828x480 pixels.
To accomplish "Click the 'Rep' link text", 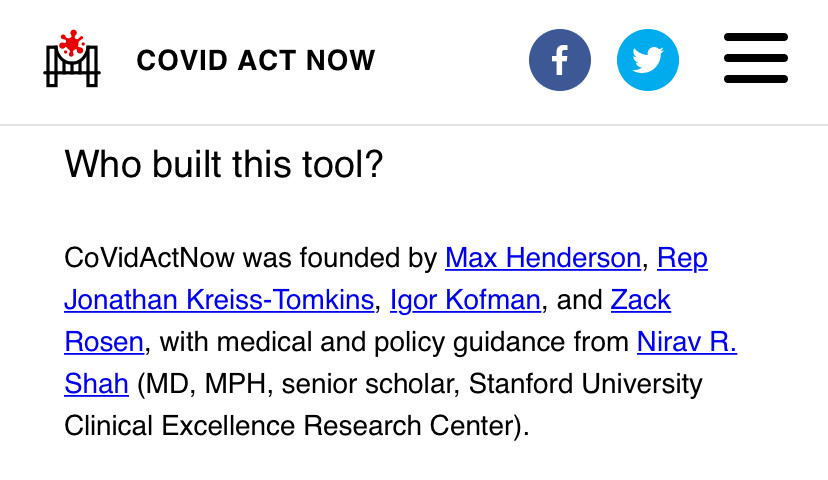I will (x=682, y=259).
